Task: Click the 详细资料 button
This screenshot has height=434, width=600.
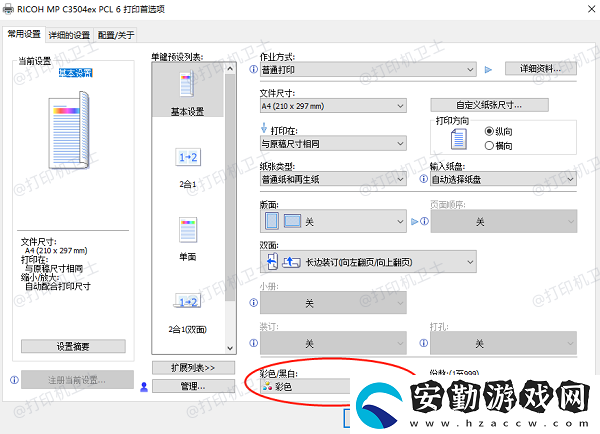Action: (541, 69)
